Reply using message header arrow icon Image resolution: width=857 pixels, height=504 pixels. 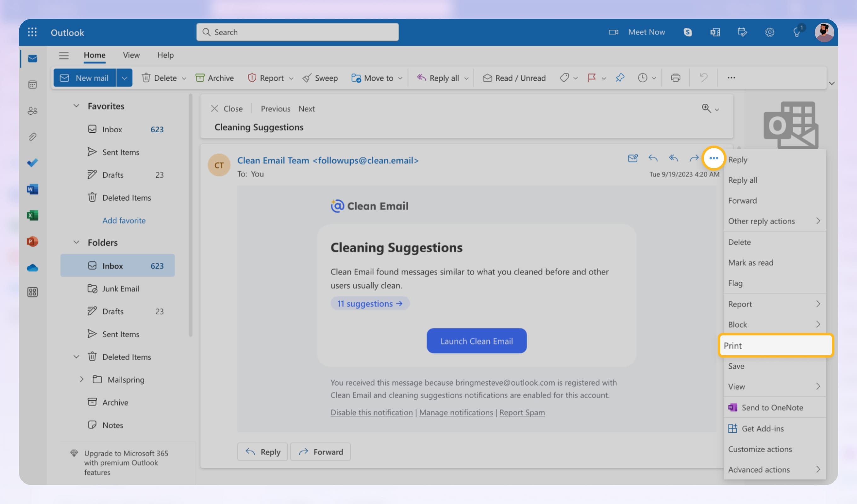click(x=653, y=158)
